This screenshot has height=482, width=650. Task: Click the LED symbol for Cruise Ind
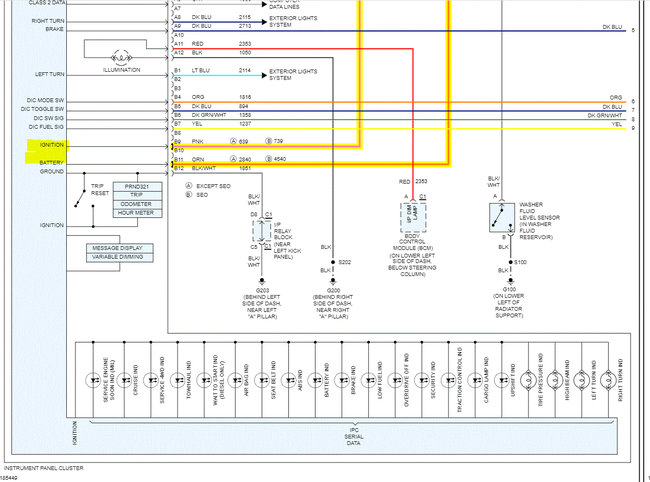[x=124, y=380]
